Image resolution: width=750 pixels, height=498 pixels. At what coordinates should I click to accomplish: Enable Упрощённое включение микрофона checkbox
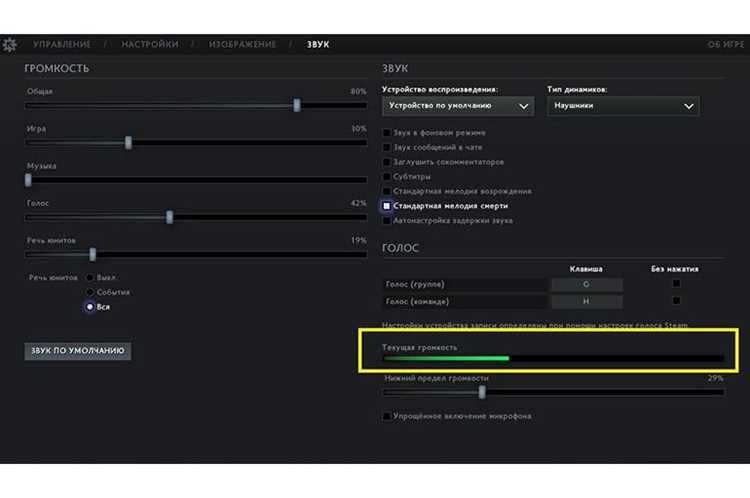click(x=386, y=416)
